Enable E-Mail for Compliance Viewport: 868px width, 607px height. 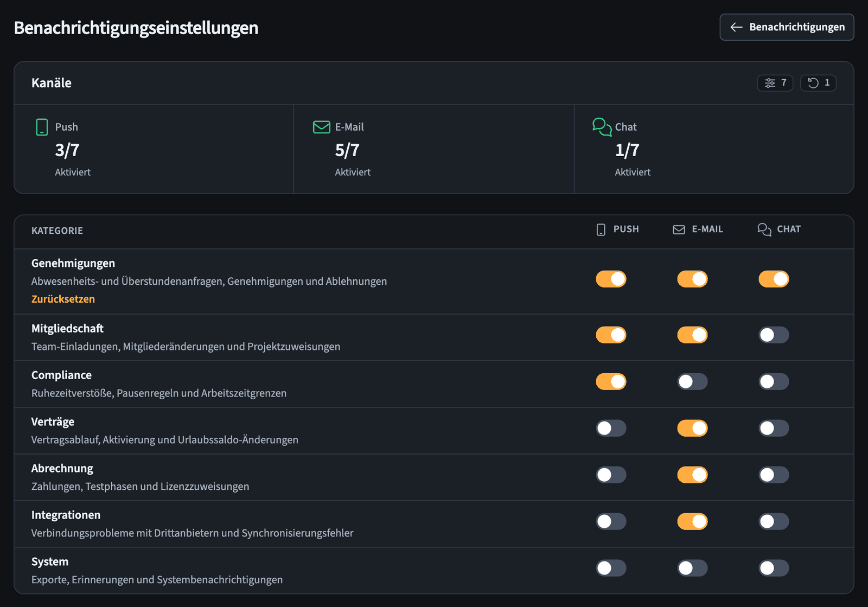click(693, 381)
